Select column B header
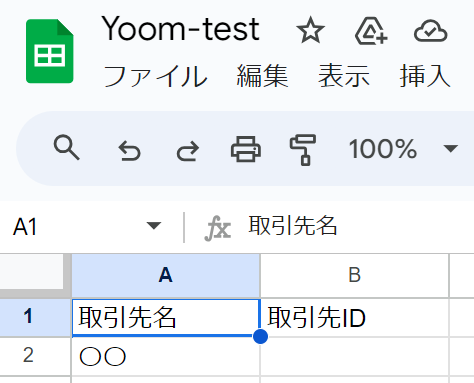 point(355,275)
